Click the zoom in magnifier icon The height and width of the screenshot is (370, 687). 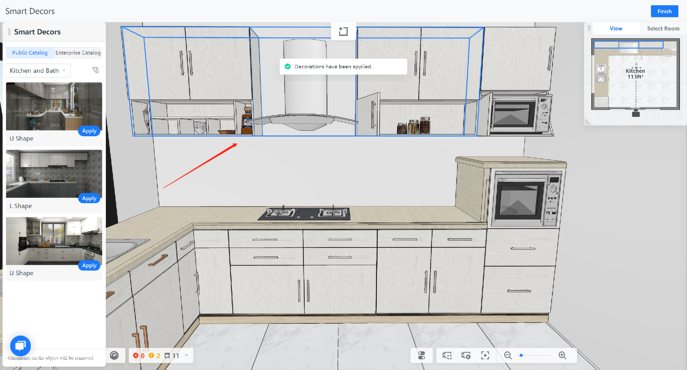click(563, 356)
